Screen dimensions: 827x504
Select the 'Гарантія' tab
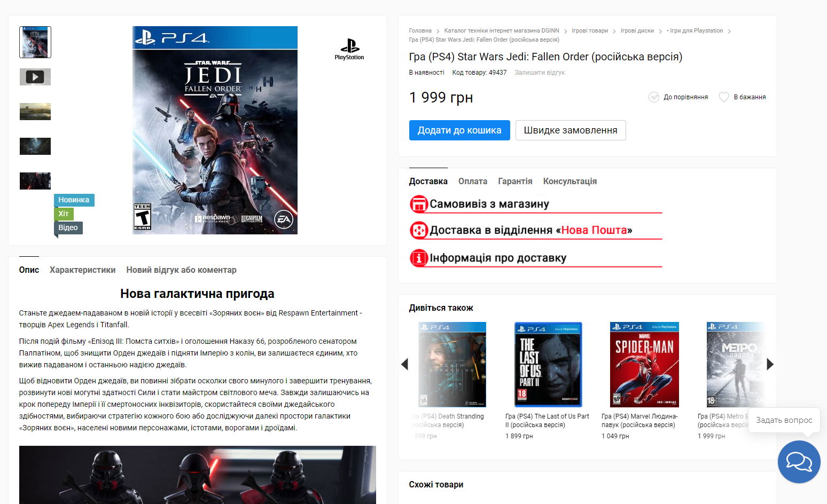[x=515, y=182]
